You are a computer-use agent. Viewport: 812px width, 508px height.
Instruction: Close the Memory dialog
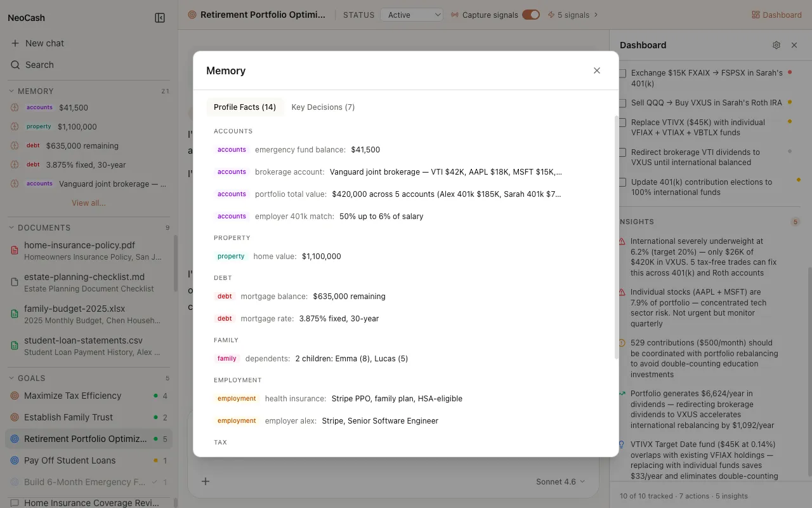tap(596, 70)
